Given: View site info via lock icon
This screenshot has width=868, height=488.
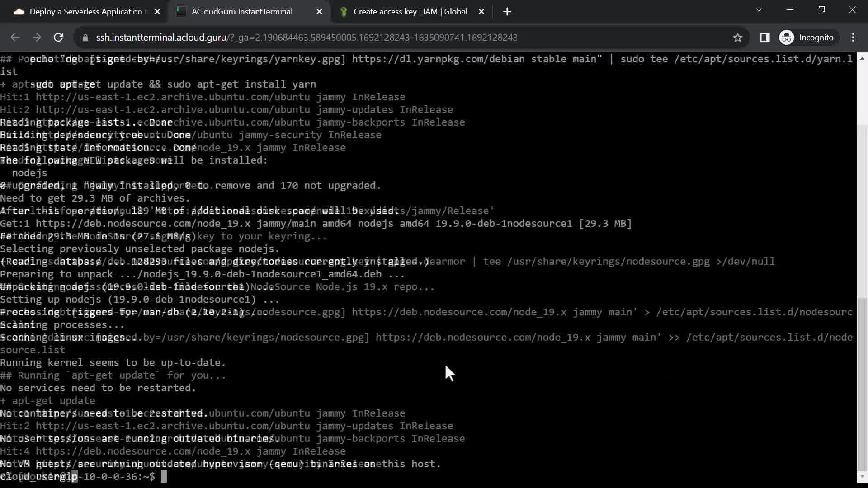Looking at the screenshot, I should click(x=85, y=38).
